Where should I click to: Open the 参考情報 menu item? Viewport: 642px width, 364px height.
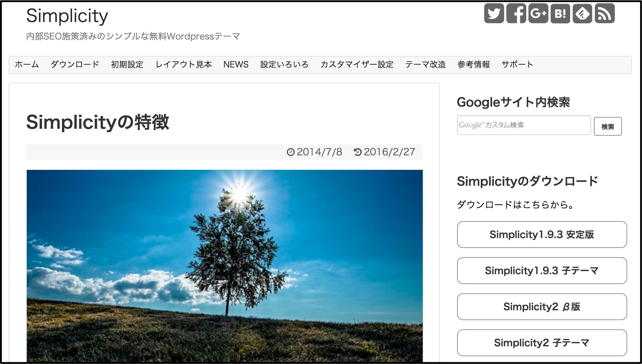[474, 65]
